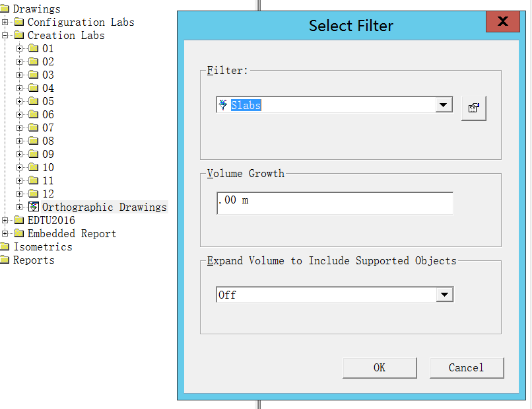The height and width of the screenshot is (409, 532).
Task: Expand the Embedded Report folder
Action: (5, 233)
